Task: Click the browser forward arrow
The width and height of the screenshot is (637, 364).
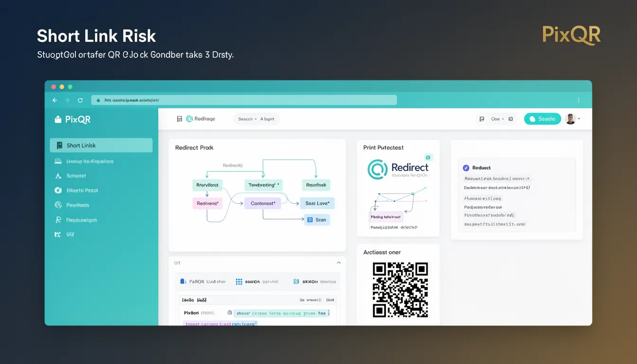Action: click(x=67, y=100)
